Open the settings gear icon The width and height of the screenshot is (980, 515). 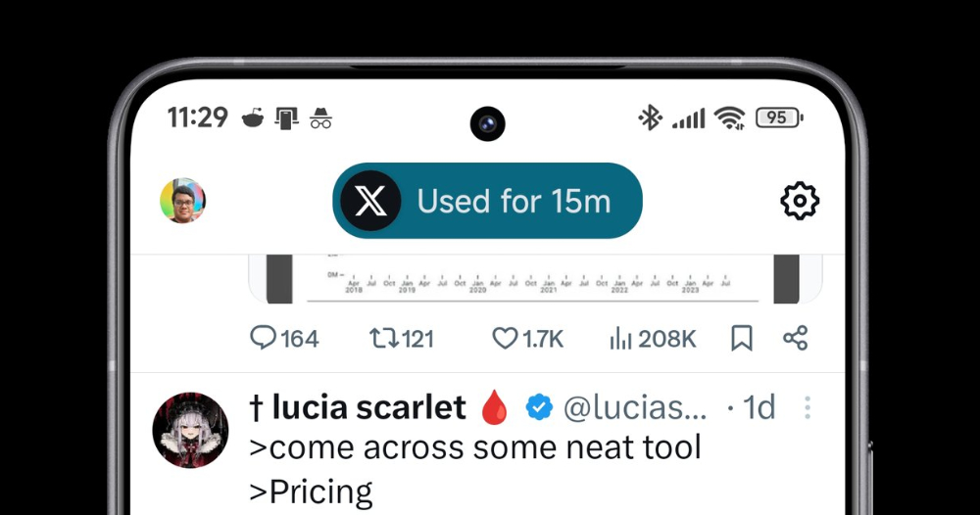tap(800, 201)
